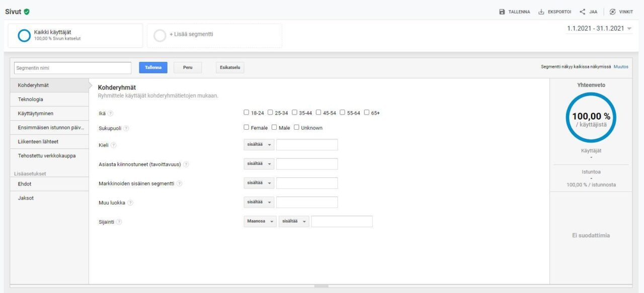
Task: Click the Tallenna save disk icon in top bar
Action: [502, 12]
